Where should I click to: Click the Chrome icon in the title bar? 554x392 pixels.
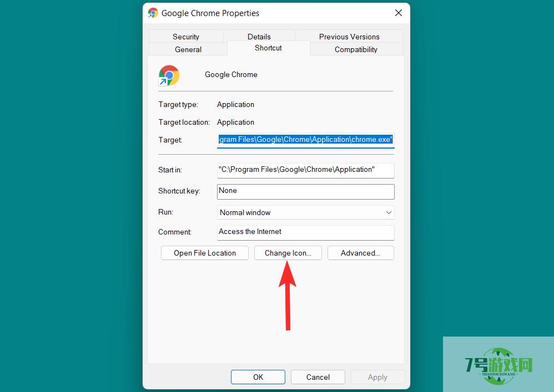(153, 13)
